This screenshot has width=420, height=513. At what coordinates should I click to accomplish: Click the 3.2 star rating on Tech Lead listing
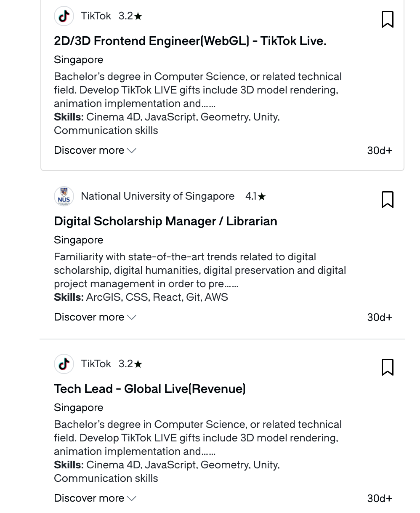[130, 364]
